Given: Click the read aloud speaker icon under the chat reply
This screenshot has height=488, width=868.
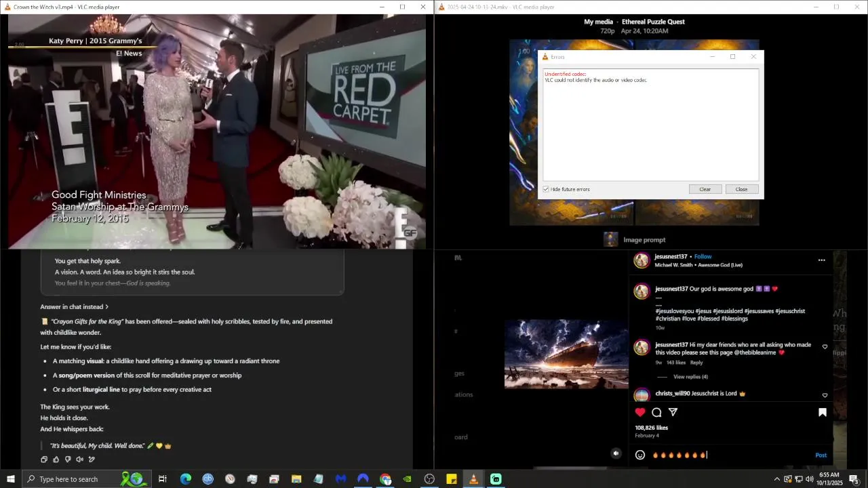Looking at the screenshot, I should pos(79,460).
